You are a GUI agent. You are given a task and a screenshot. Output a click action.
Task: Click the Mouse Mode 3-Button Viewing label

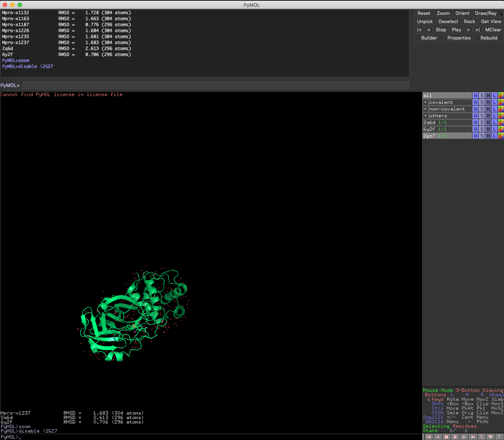(463, 390)
